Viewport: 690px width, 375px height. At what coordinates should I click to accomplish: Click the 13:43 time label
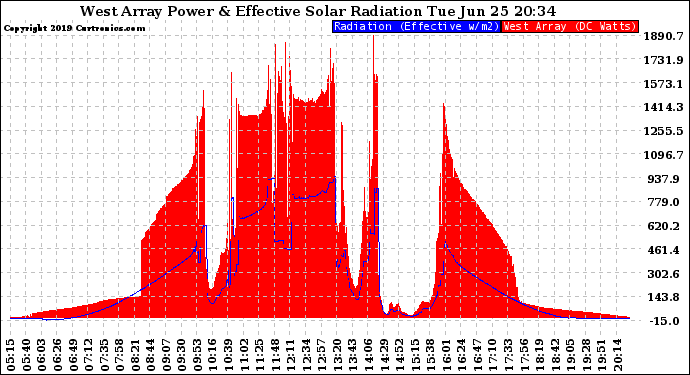pyautogui.click(x=353, y=355)
